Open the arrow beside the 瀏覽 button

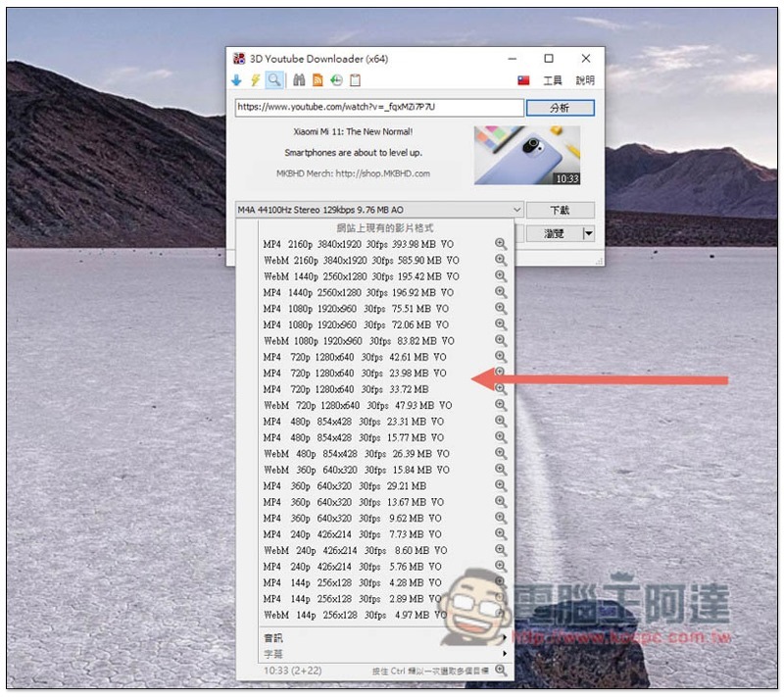point(589,233)
